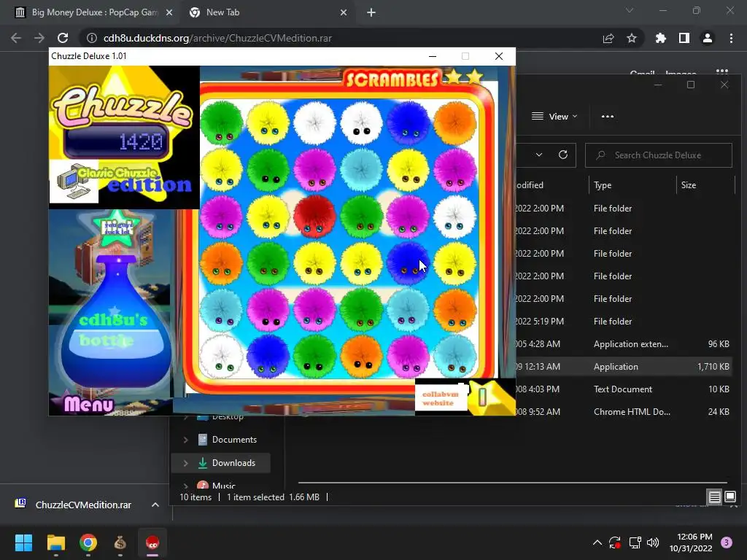Open the Windows Start menu
This screenshot has height=560, width=747.
(x=23, y=542)
